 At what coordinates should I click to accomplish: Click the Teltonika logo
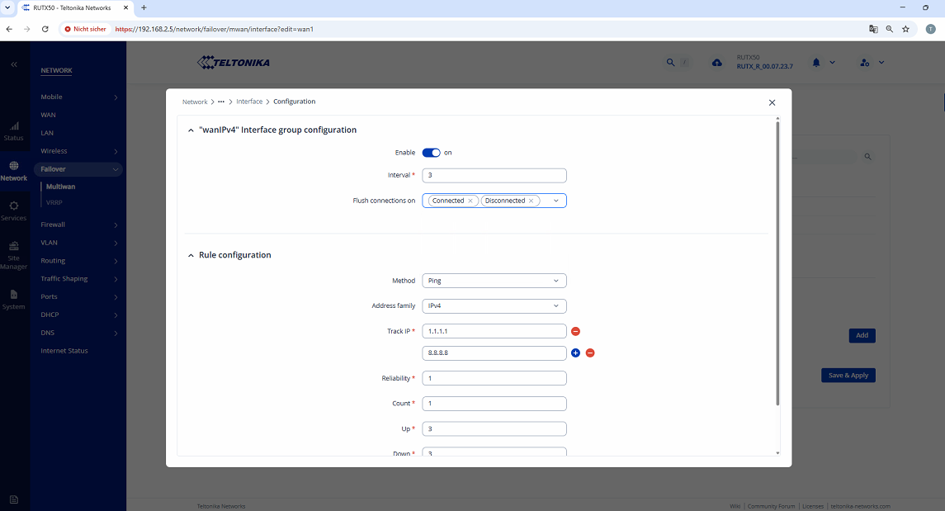click(233, 63)
